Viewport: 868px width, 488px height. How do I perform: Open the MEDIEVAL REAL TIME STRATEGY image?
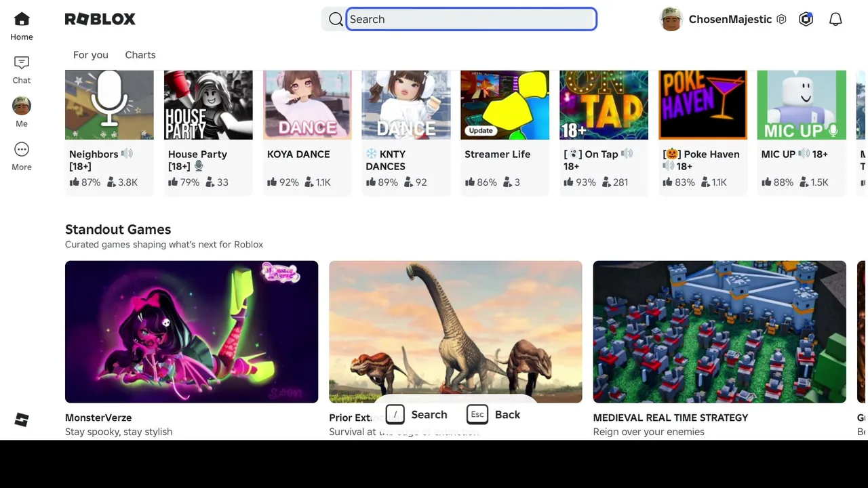point(719,332)
